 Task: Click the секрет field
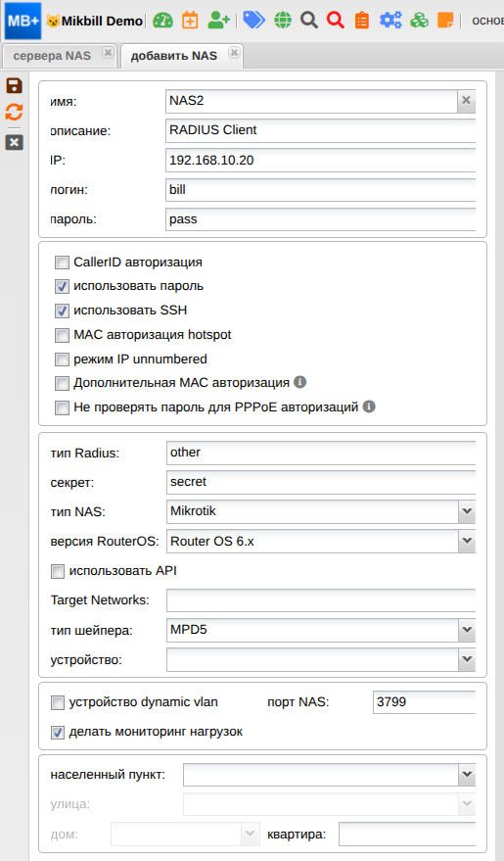(x=321, y=482)
